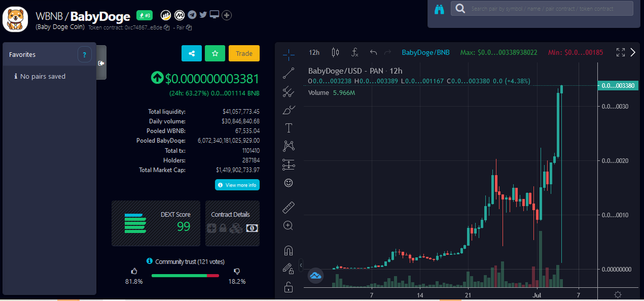The image size is (644, 301).
Task: Open Favorites help question mark
Action: pyautogui.click(x=84, y=54)
